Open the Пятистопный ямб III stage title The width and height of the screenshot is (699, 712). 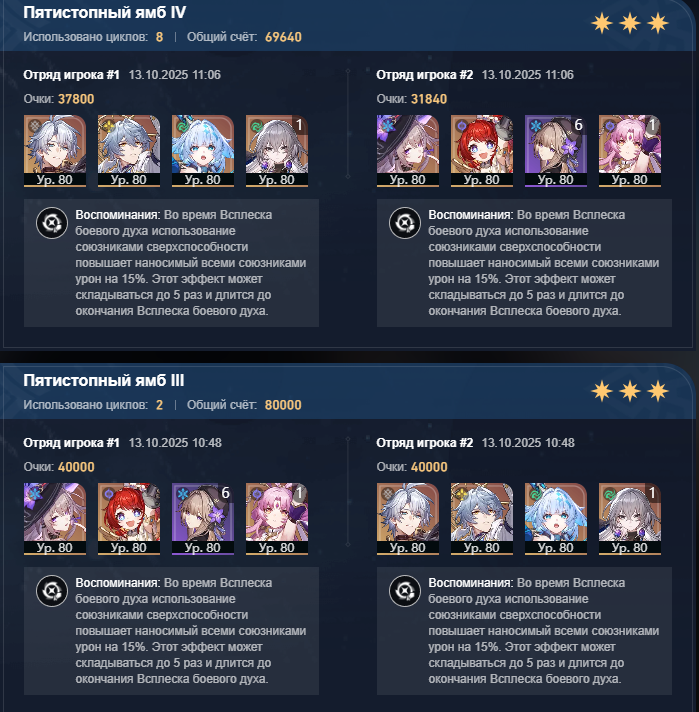point(104,381)
